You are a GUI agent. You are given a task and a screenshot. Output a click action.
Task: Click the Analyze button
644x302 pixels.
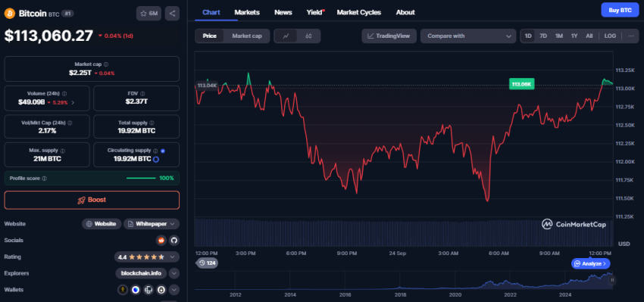[591, 263]
